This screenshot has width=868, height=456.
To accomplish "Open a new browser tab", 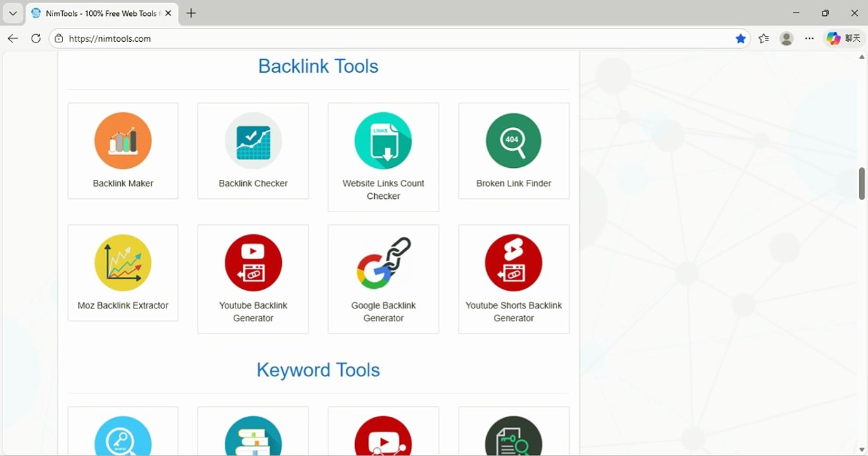I will coord(191,13).
